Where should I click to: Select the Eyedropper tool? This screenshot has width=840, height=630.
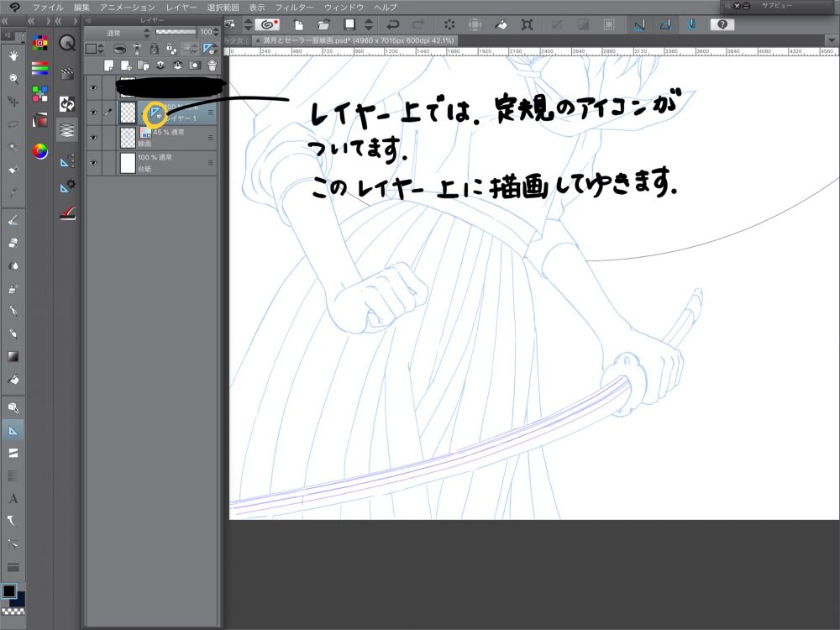click(13, 192)
